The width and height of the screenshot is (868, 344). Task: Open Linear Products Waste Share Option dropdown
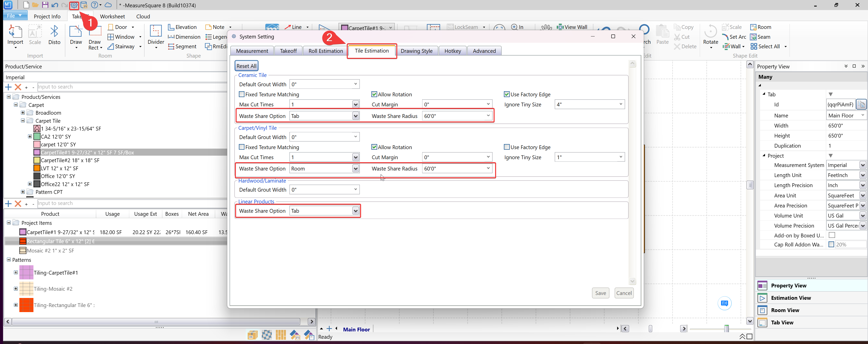click(x=356, y=211)
